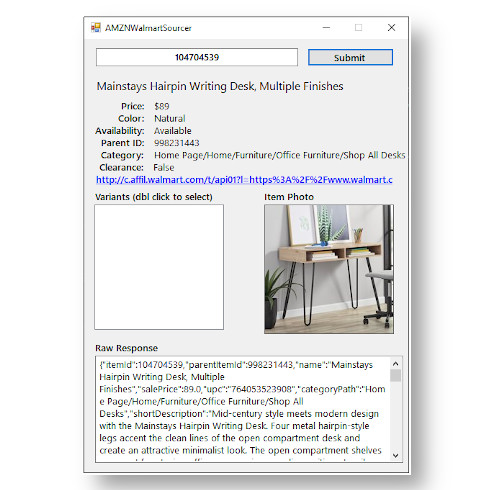Click the AMZNWalmartSourcer app icon in title bar
This screenshot has width=490, height=490.
pyautogui.click(x=96, y=28)
